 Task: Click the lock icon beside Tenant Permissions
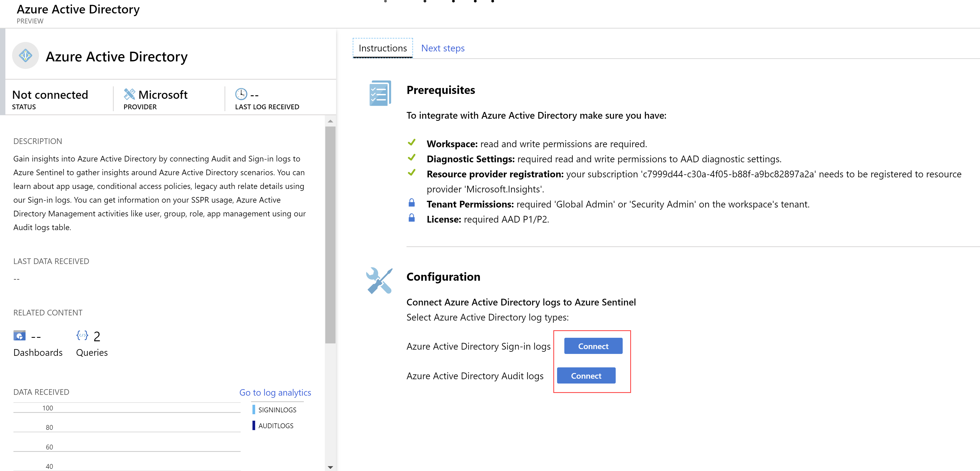(x=412, y=203)
